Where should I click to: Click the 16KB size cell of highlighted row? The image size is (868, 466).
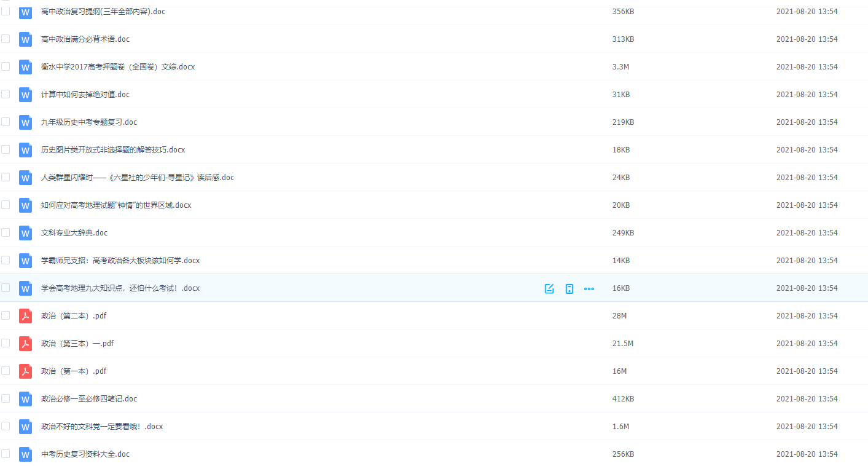coord(621,288)
